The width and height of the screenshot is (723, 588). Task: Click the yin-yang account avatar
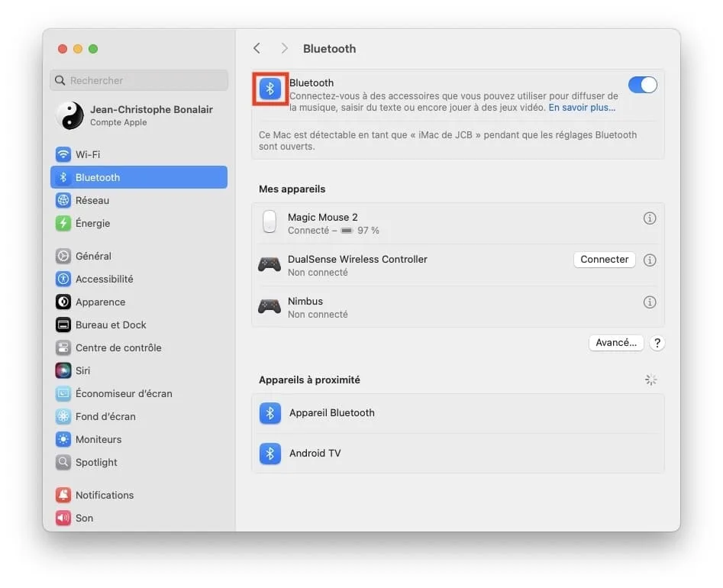pos(70,115)
